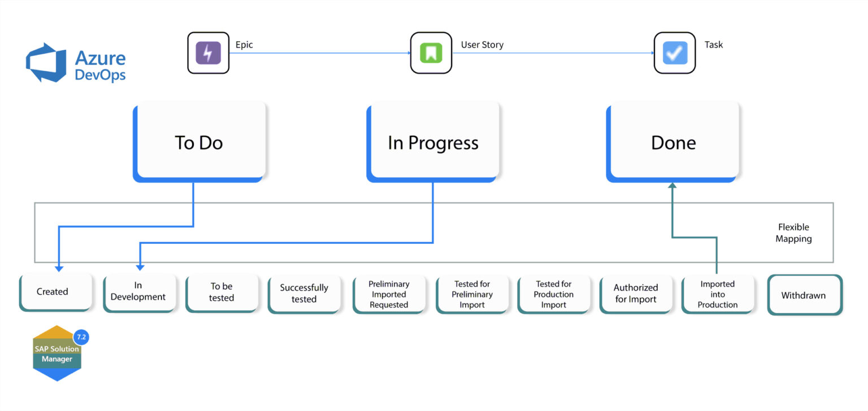868x411 pixels.
Task: Switch to the In Progress column
Action: point(433,142)
